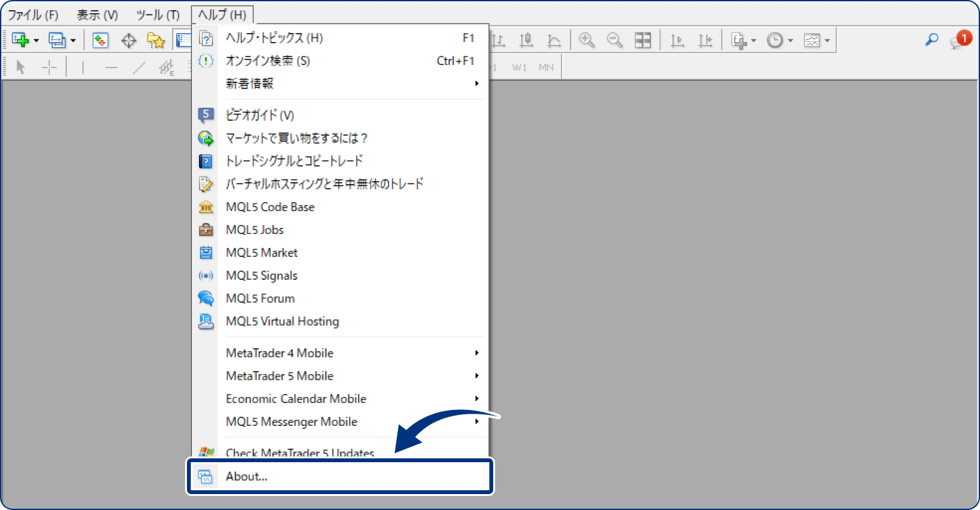
Task: Open the Profiles dropdown arrow
Action: click(73, 41)
